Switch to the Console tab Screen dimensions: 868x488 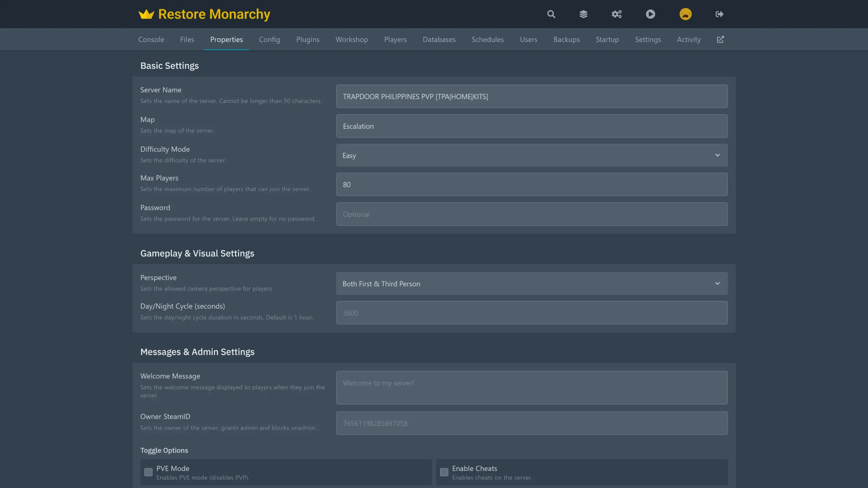point(151,40)
